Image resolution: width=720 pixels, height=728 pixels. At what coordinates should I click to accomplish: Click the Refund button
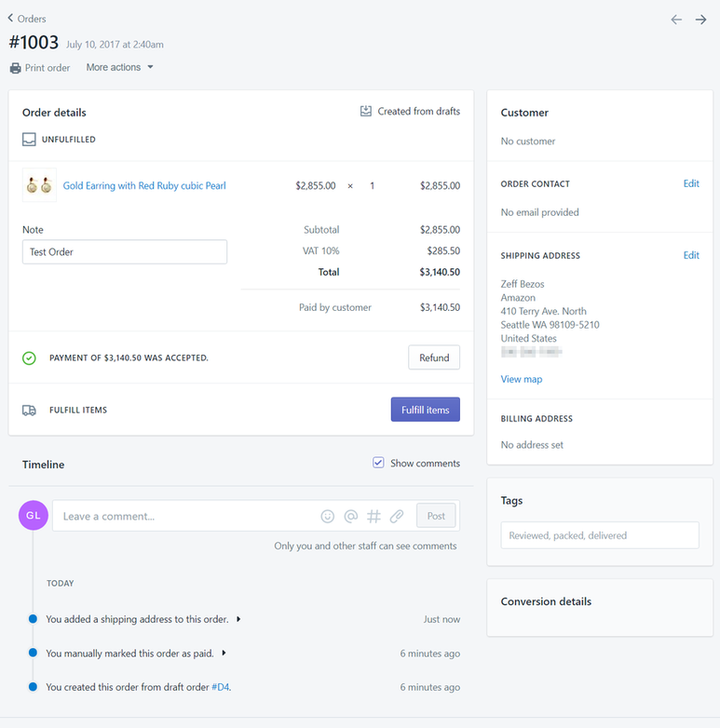coord(433,357)
